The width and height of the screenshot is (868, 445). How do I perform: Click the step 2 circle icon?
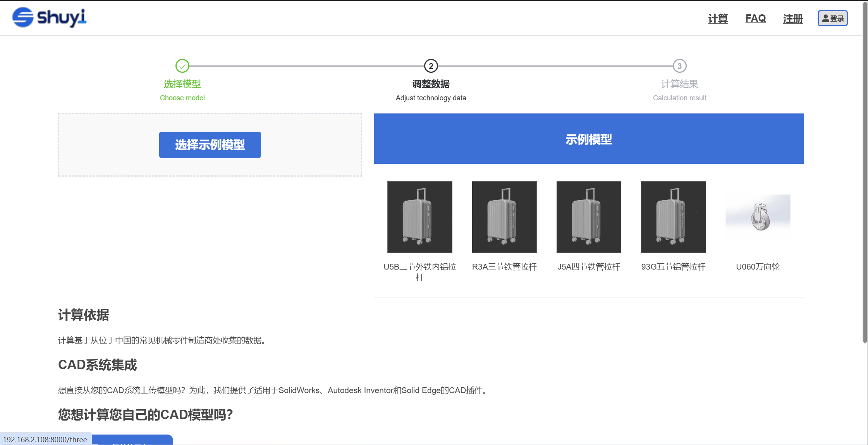(x=431, y=66)
